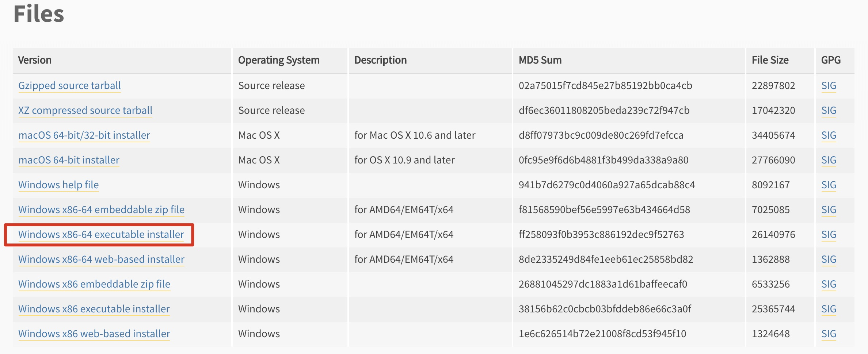Click the macOS 64-bit/32-bit installer link
The height and width of the screenshot is (354, 868).
point(84,135)
